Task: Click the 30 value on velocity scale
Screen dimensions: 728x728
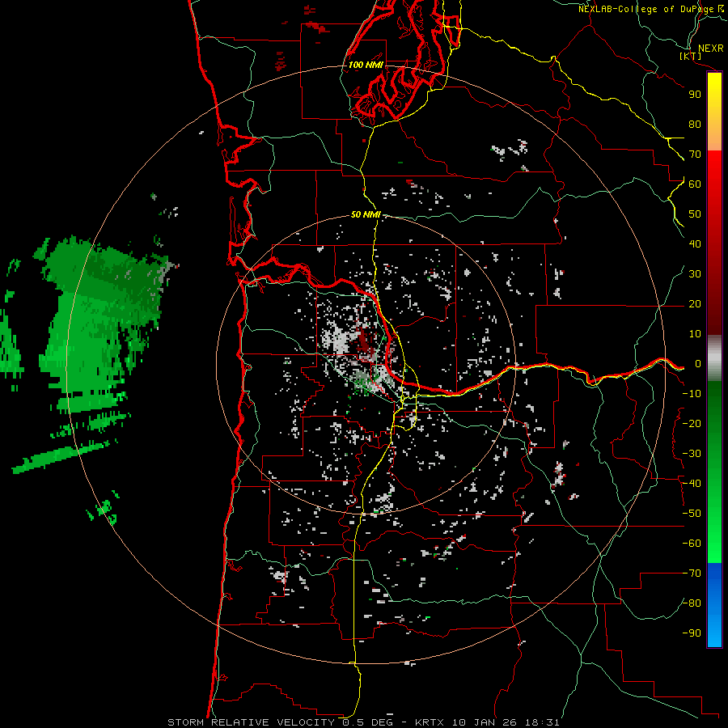Action: 695,274
